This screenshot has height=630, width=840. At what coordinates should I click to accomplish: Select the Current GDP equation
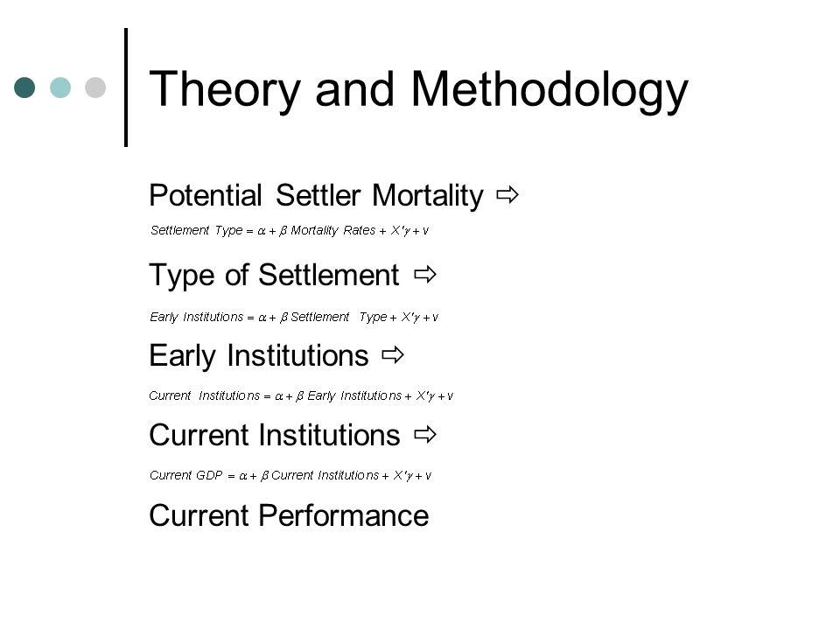click(x=290, y=475)
